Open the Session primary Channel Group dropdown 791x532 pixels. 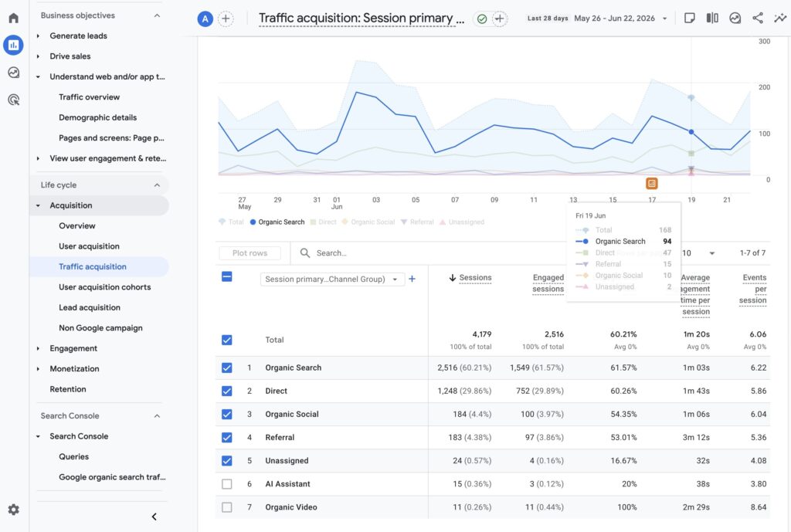332,279
